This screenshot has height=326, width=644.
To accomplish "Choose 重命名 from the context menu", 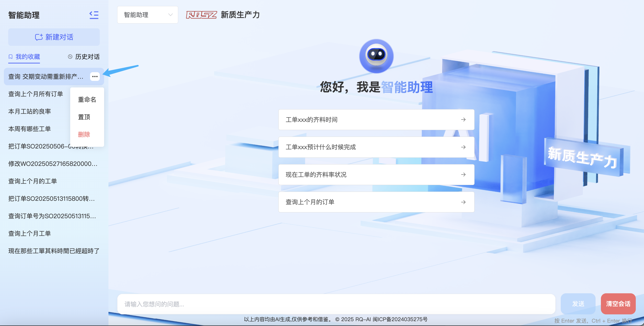I will [87, 100].
